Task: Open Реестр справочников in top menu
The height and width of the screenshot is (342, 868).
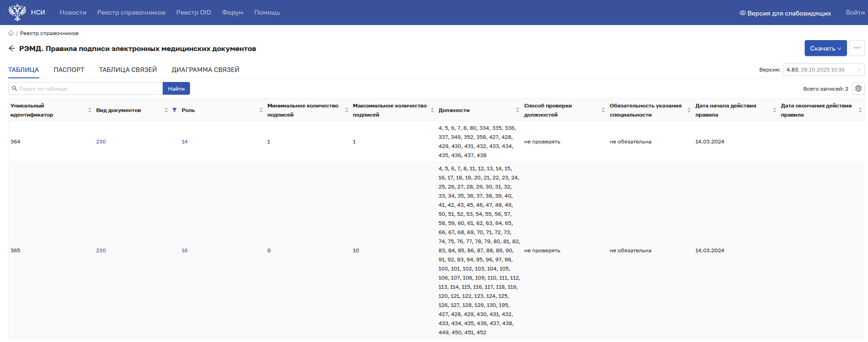Action: [131, 13]
